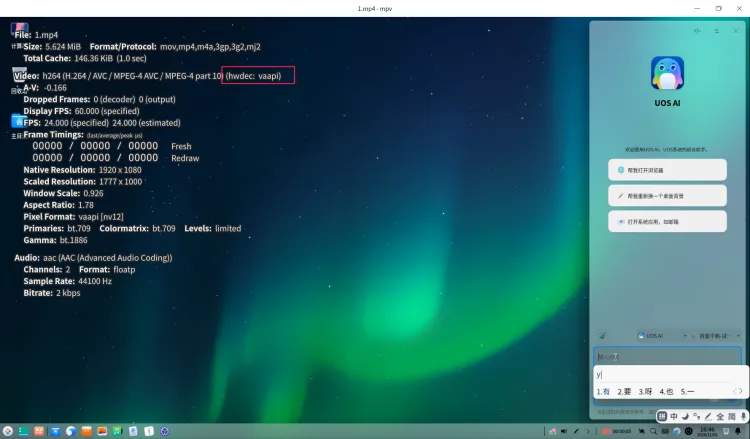
Task: Toggle the 全 full-pinyin mode button
Action: point(720,417)
